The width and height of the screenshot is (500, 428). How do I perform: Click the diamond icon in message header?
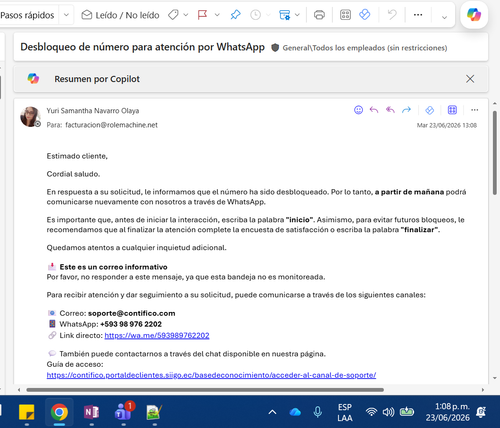point(430,110)
